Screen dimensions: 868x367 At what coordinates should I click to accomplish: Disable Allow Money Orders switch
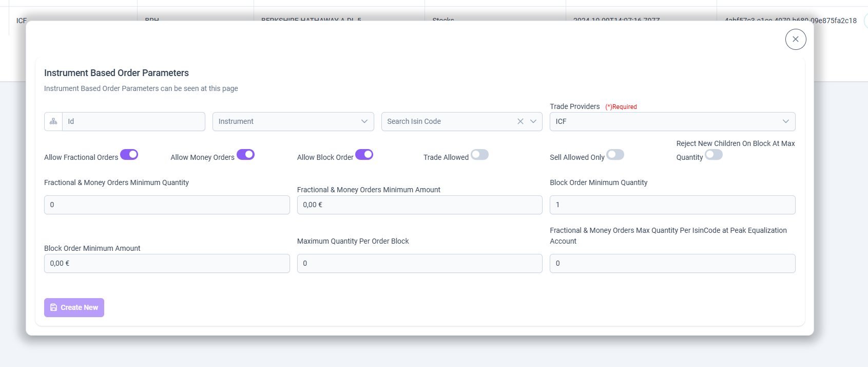click(245, 154)
